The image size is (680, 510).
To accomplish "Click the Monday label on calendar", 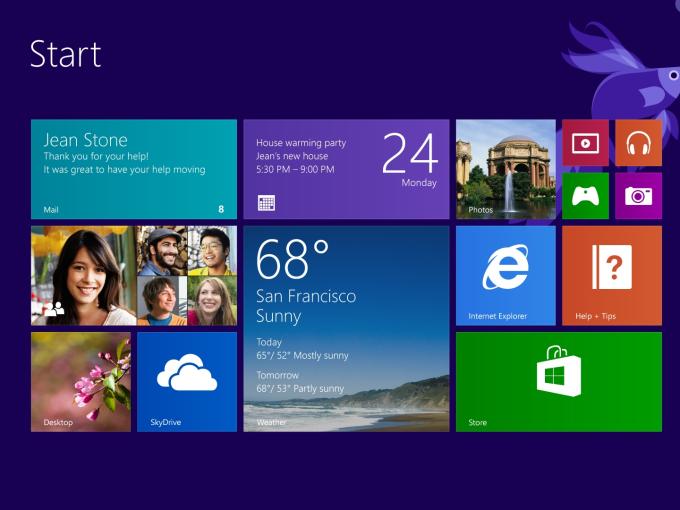I will (x=419, y=183).
